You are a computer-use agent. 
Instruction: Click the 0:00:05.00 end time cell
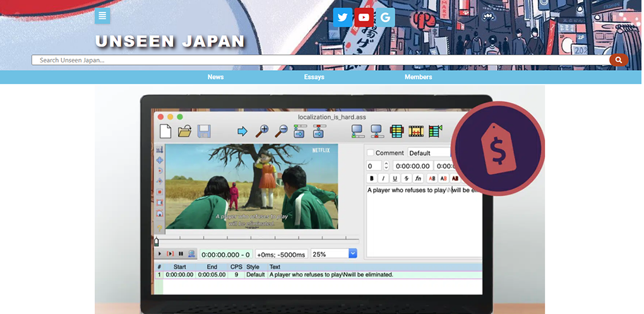(212, 275)
